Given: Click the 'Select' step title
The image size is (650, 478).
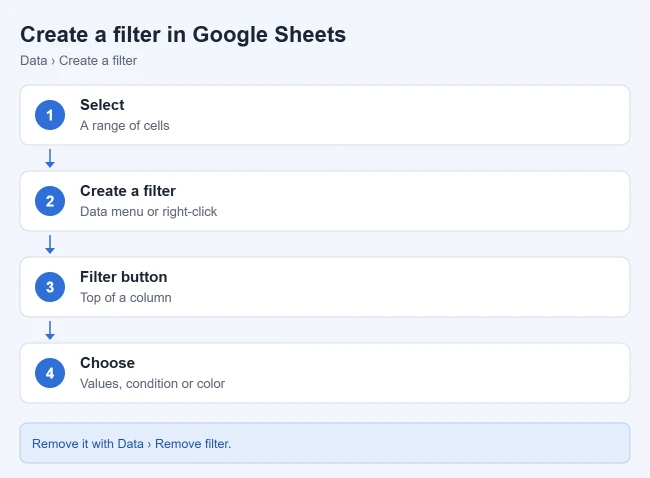Looking at the screenshot, I should click(x=102, y=105).
